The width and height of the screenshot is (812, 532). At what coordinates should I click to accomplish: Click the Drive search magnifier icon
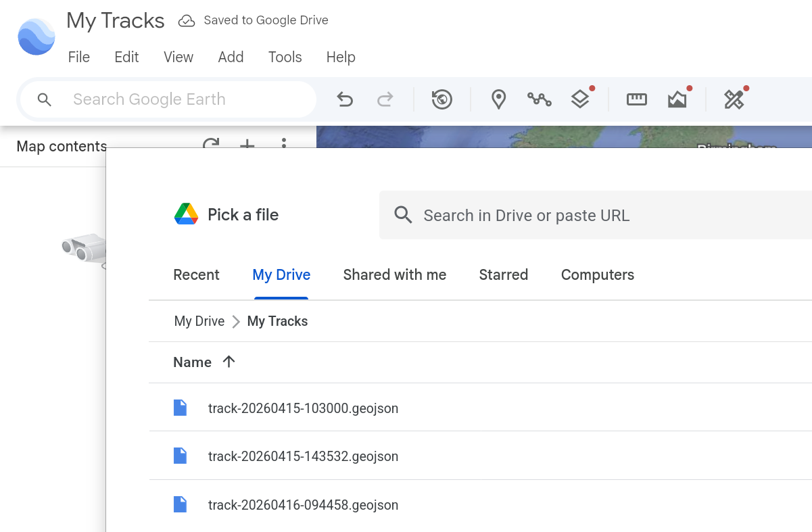click(404, 216)
